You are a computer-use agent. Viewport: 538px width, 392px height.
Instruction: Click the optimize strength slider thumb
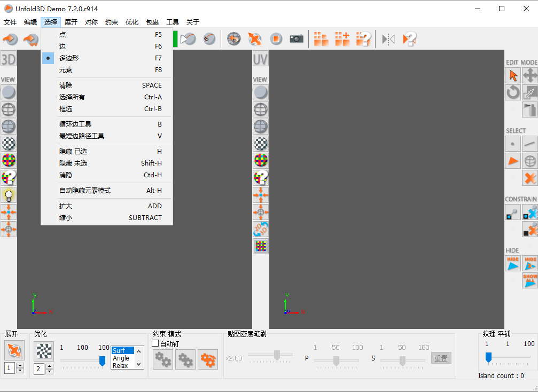tap(102, 361)
